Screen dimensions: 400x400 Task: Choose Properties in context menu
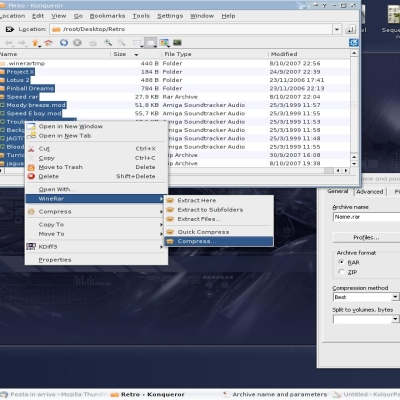click(96, 260)
